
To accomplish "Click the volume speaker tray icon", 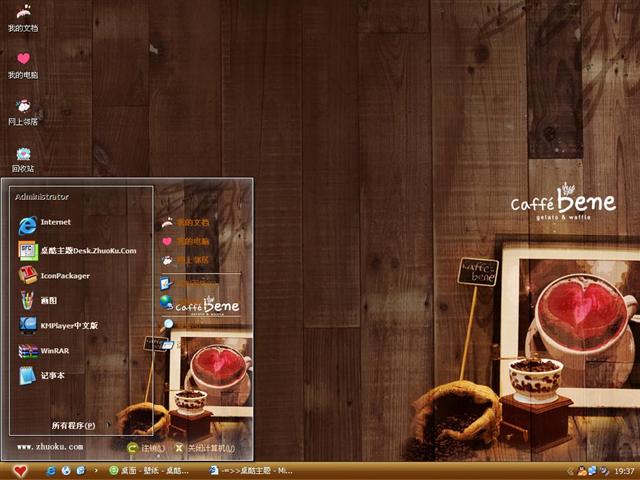I will pyautogui.click(x=604, y=471).
